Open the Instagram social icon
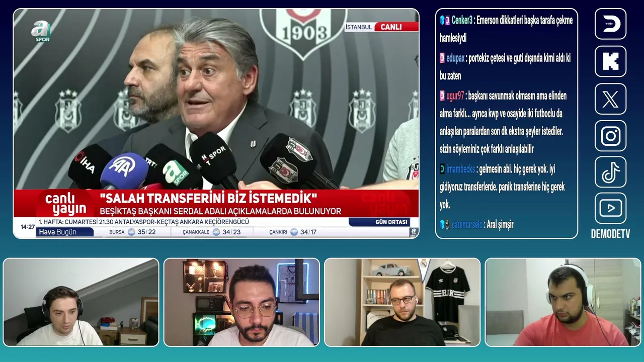 pos(610,136)
